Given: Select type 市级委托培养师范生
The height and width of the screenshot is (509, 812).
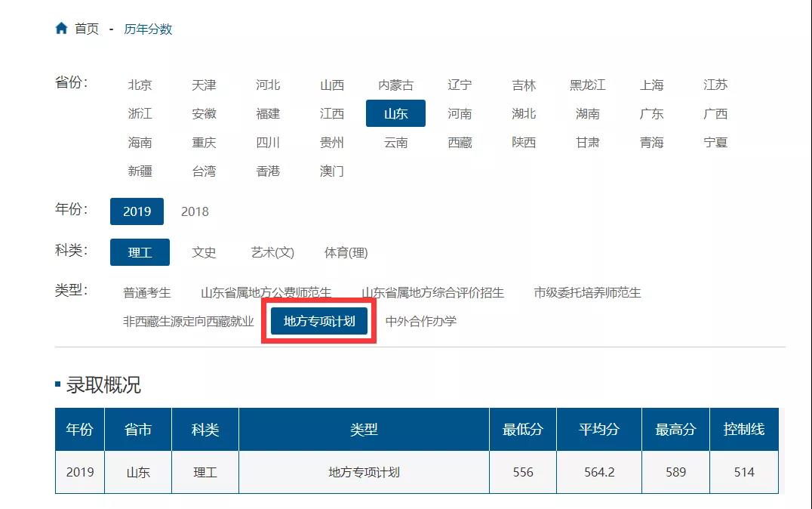Looking at the screenshot, I should [587, 293].
